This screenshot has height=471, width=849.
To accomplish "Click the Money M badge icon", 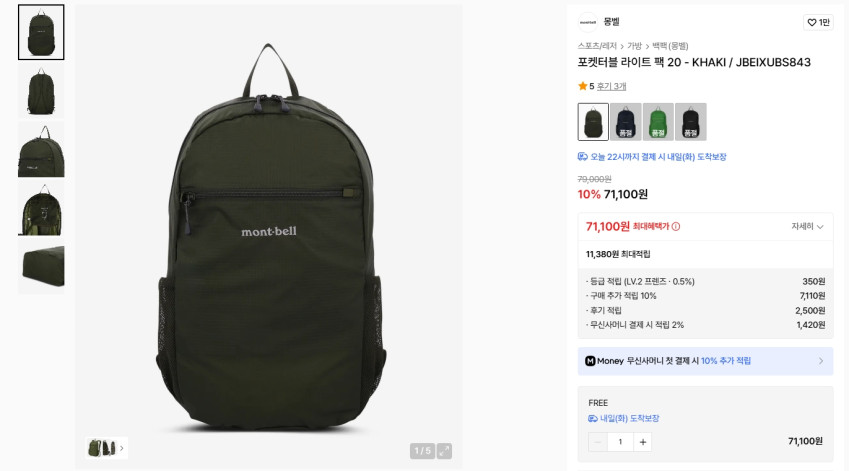I will pyautogui.click(x=590, y=361).
